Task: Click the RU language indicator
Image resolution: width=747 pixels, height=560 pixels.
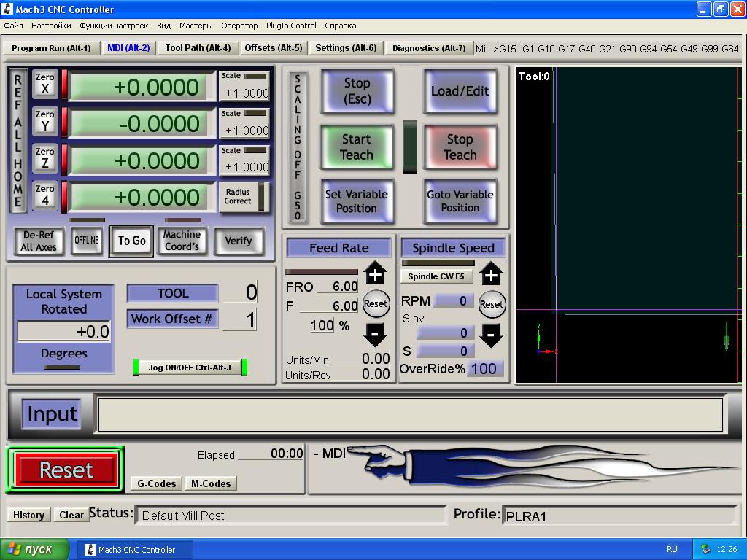Action: (x=672, y=549)
